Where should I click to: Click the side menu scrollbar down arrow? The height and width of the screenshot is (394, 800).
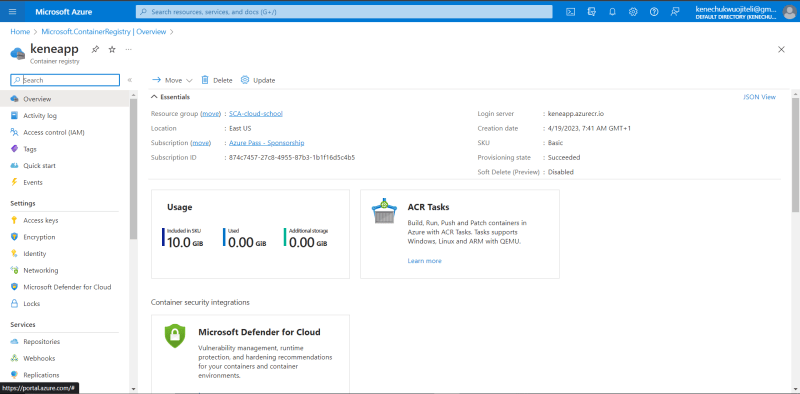click(134, 388)
